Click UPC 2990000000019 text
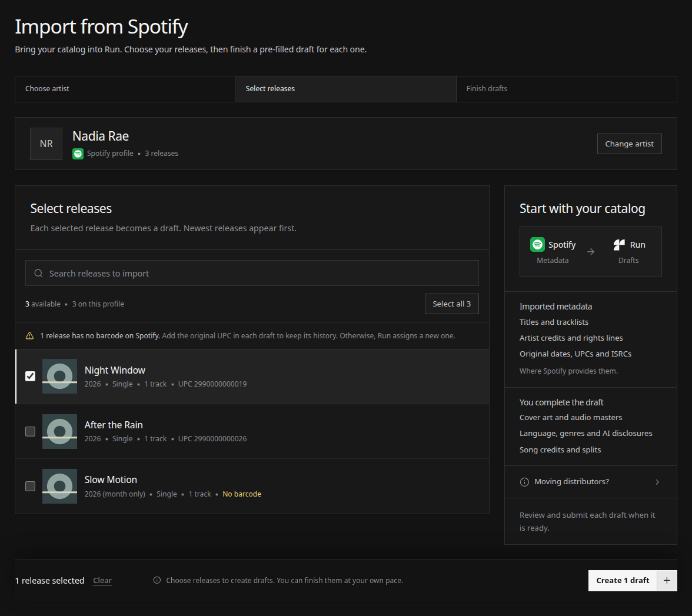The height and width of the screenshot is (616, 692). pos(212,384)
